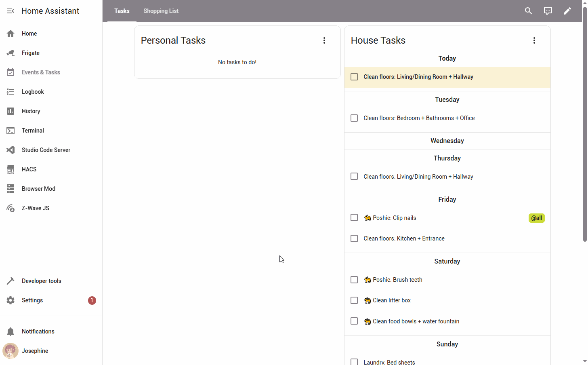
Task: Open Personal Tasks three-dot menu
Action: coord(324,40)
